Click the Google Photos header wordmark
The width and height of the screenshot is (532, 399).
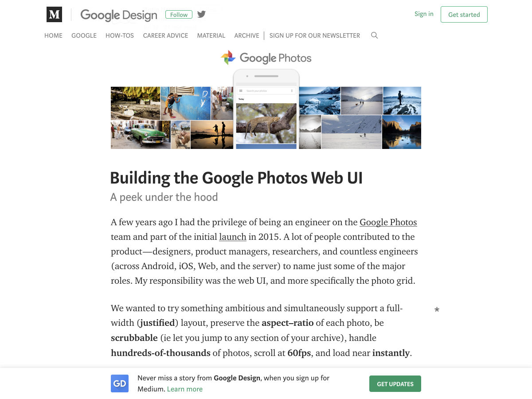[275, 58]
